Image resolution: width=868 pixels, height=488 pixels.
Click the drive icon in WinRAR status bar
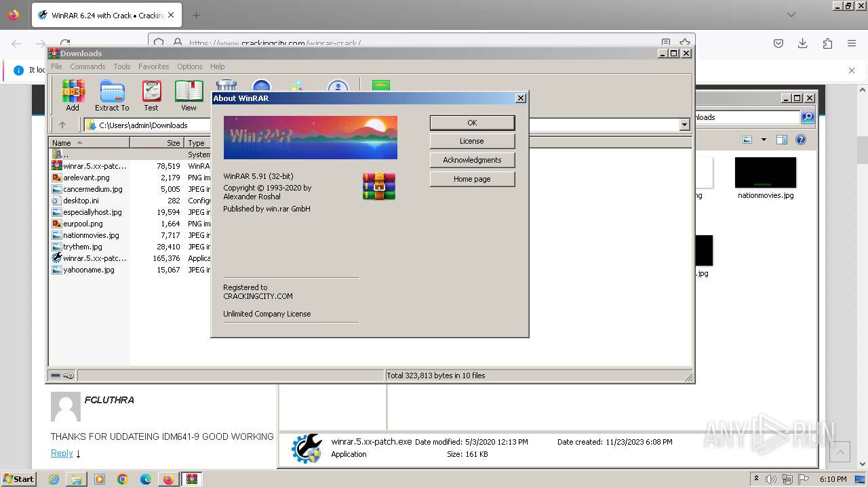coord(56,375)
